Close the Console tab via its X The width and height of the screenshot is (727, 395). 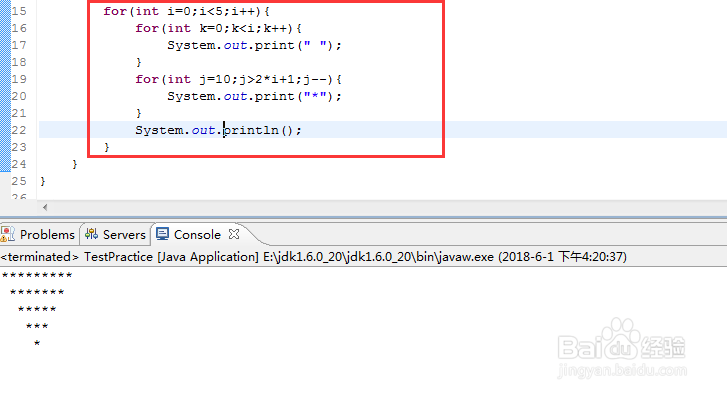click(x=234, y=234)
